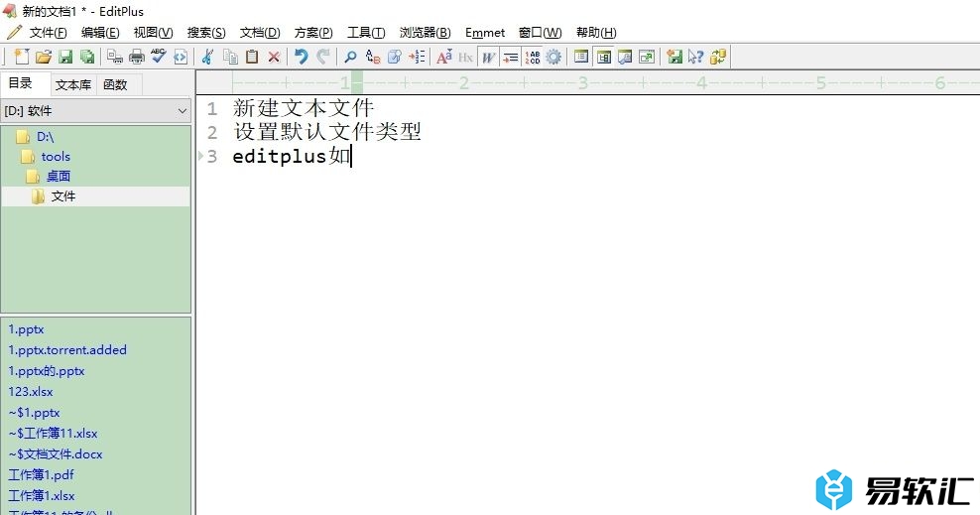Switch to the 文本库 tab
Viewport: 980px width, 515px height.
coord(73,84)
